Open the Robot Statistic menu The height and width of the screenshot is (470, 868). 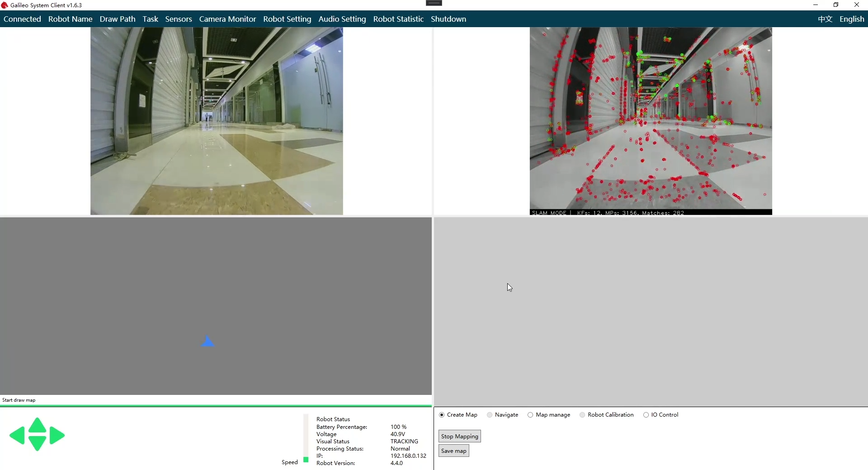coord(398,19)
